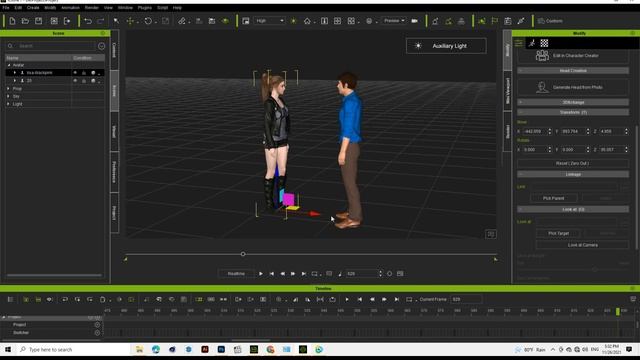
Task: Click the Move X value field
Action: (x=537, y=131)
